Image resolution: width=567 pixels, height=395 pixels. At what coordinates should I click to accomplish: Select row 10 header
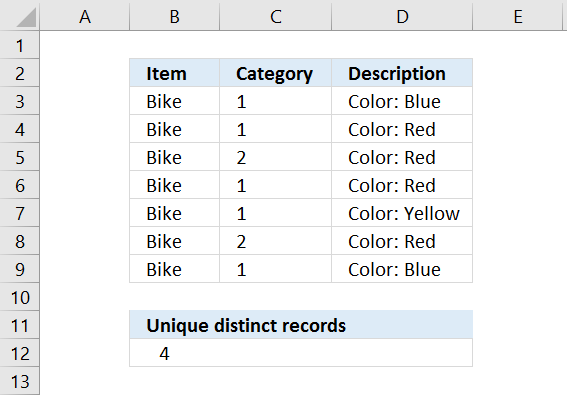[x=20, y=297]
